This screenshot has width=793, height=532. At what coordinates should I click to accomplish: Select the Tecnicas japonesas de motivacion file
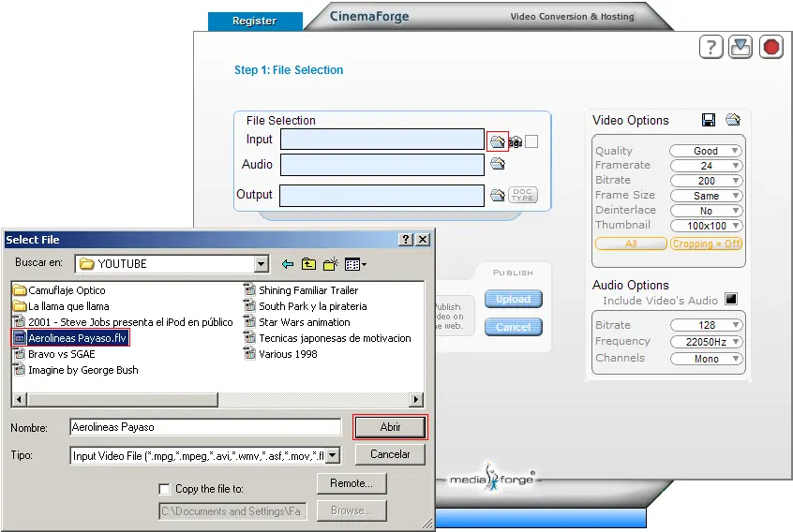point(327,338)
